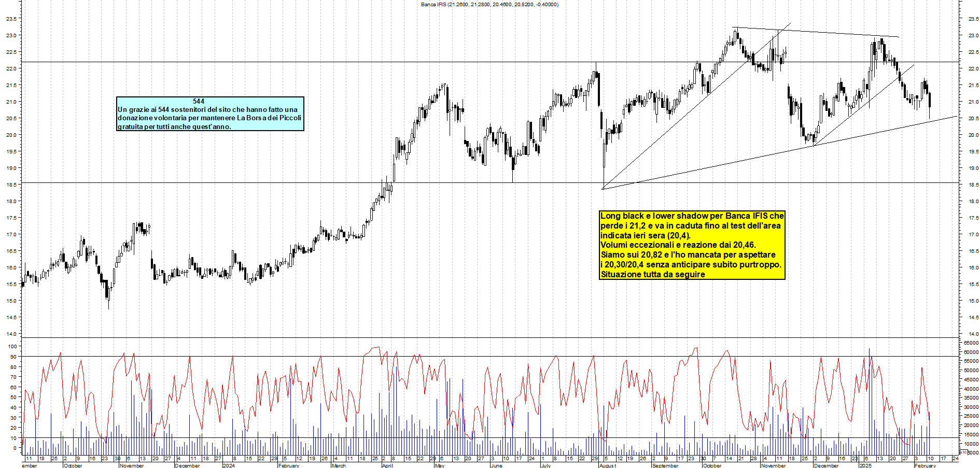Click the 'July' month label
980x468 pixels.
coord(545,465)
